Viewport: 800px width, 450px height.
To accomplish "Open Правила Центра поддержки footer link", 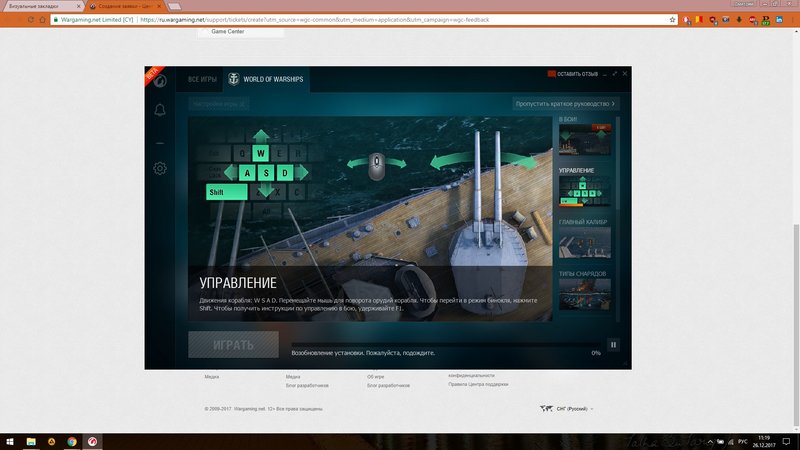I will [x=478, y=384].
